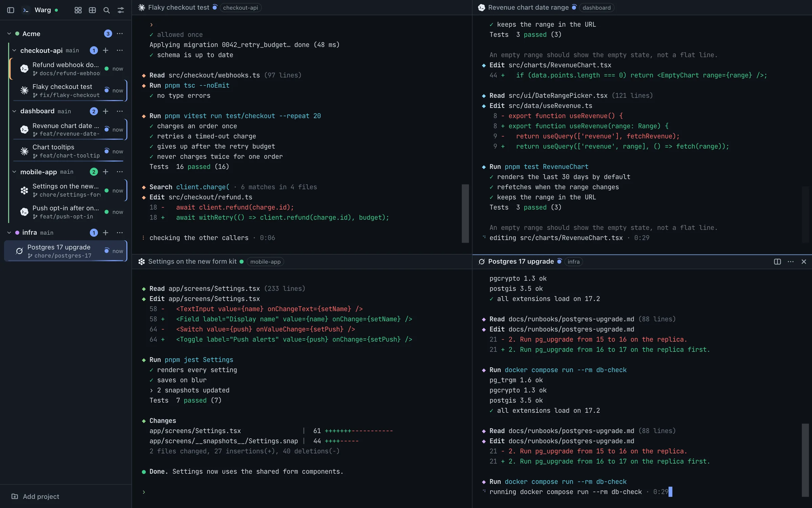812x508 pixels.
Task: Open the filter sliders settings icon
Action: point(121,10)
